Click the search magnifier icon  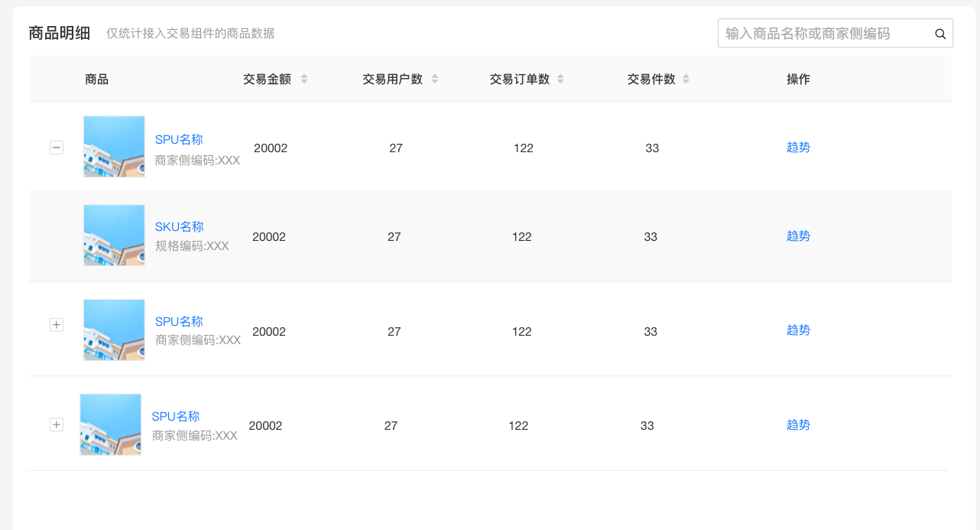point(939,34)
